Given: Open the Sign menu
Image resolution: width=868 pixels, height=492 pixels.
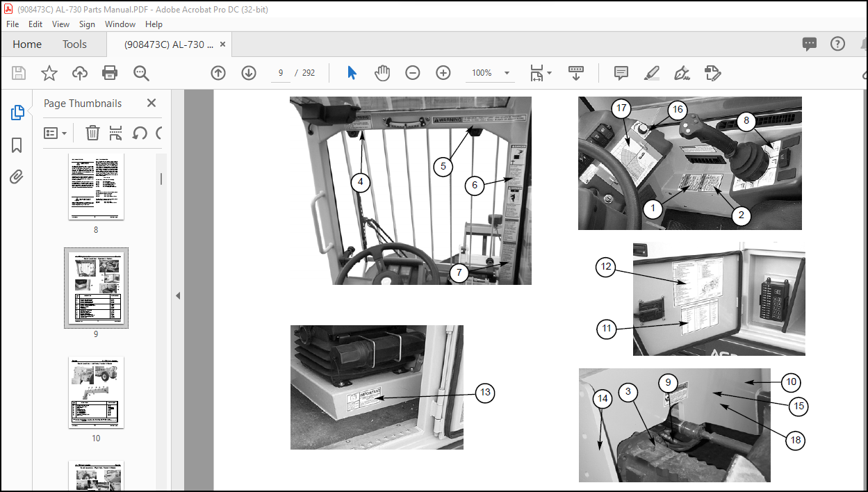Looking at the screenshot, I should pyautogui.click(x=87, y=24).
